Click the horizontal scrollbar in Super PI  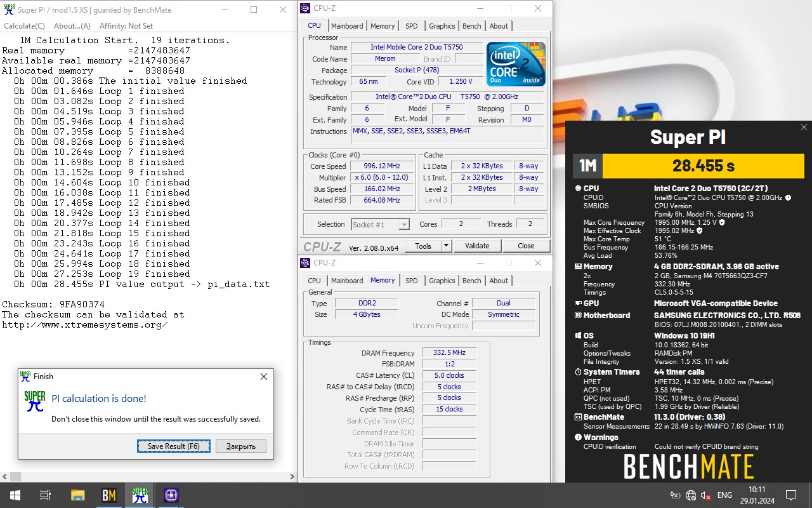[148, 476]
